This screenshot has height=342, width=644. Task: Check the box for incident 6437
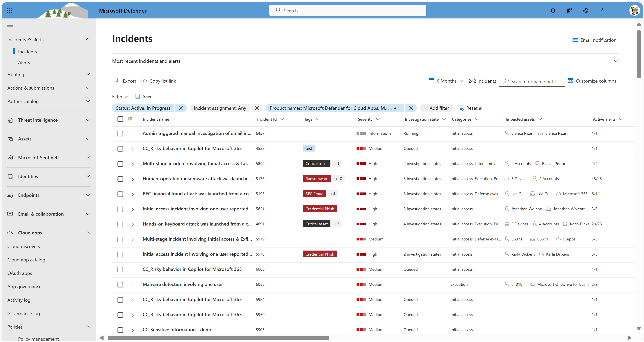(x=120, y=134)
